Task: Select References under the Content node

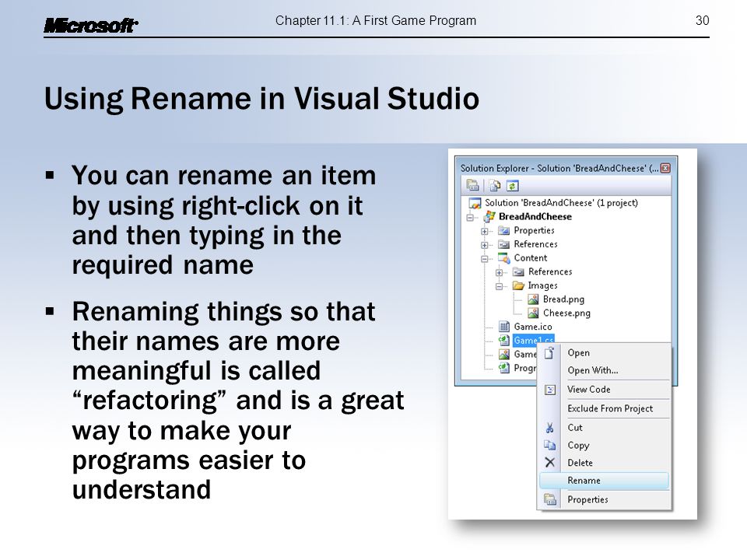Action: (550, 272)
